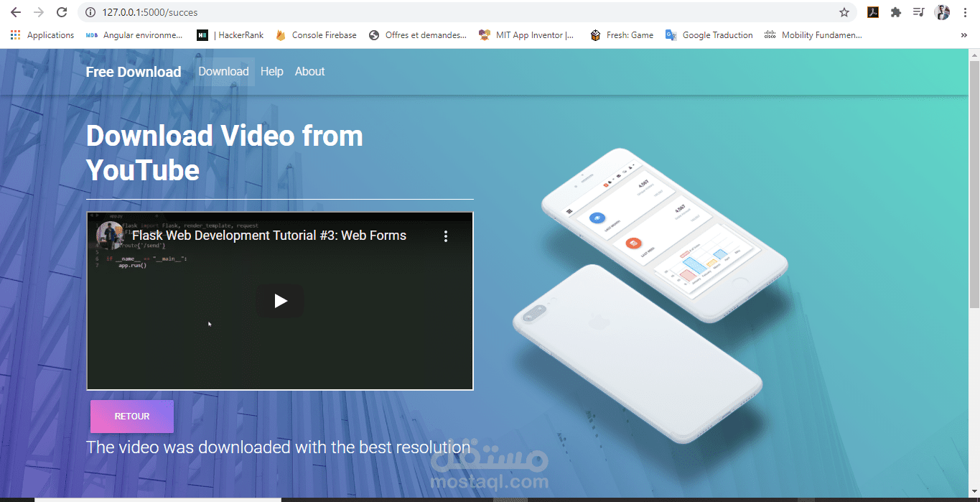The width and height of the screenshot is (980, 502).
Task: Select the Download nav item
Action: click(223, 72)
